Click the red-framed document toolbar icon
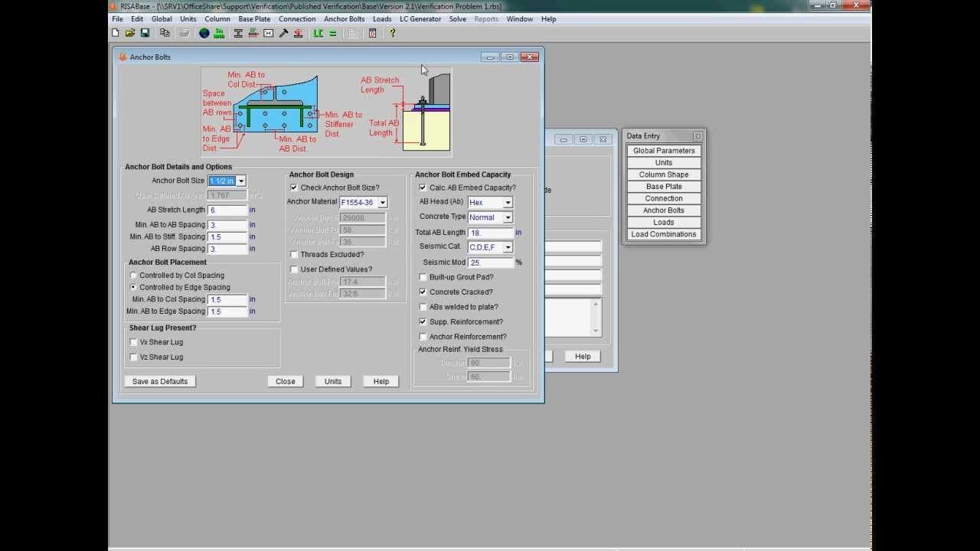 click(x=373, y=33)
